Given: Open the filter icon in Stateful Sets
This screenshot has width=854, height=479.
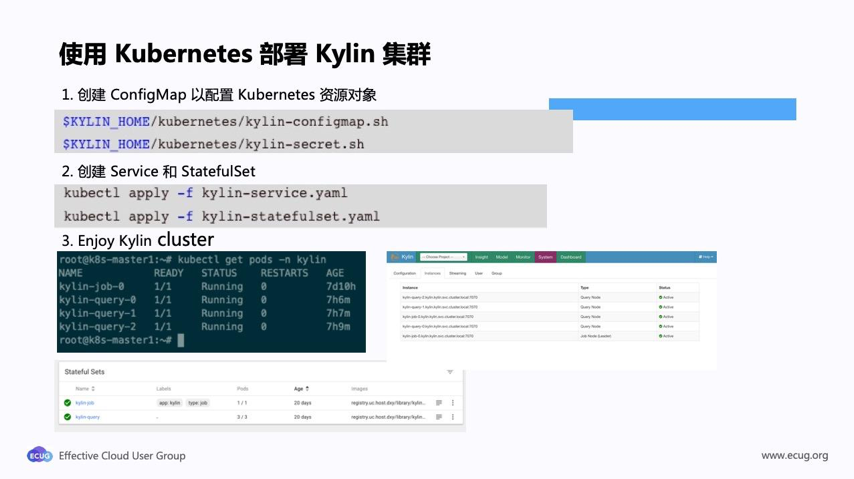Looking at the screenshot, I should coord(450,372).
